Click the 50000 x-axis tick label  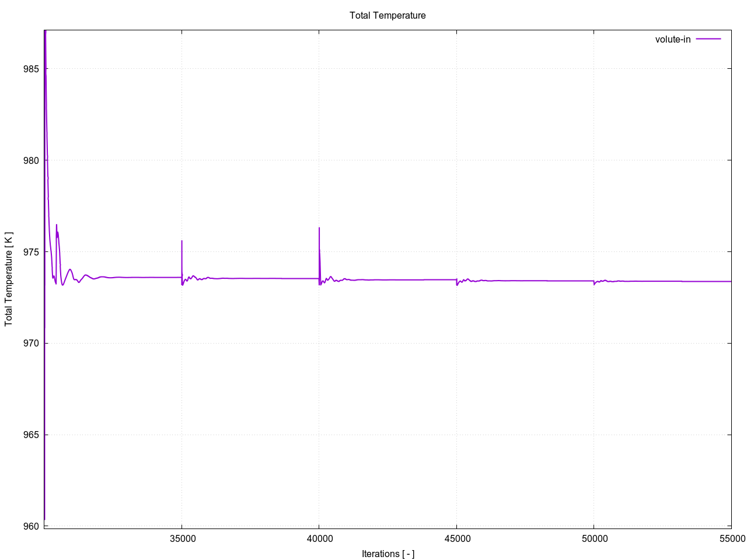(594, 539)
